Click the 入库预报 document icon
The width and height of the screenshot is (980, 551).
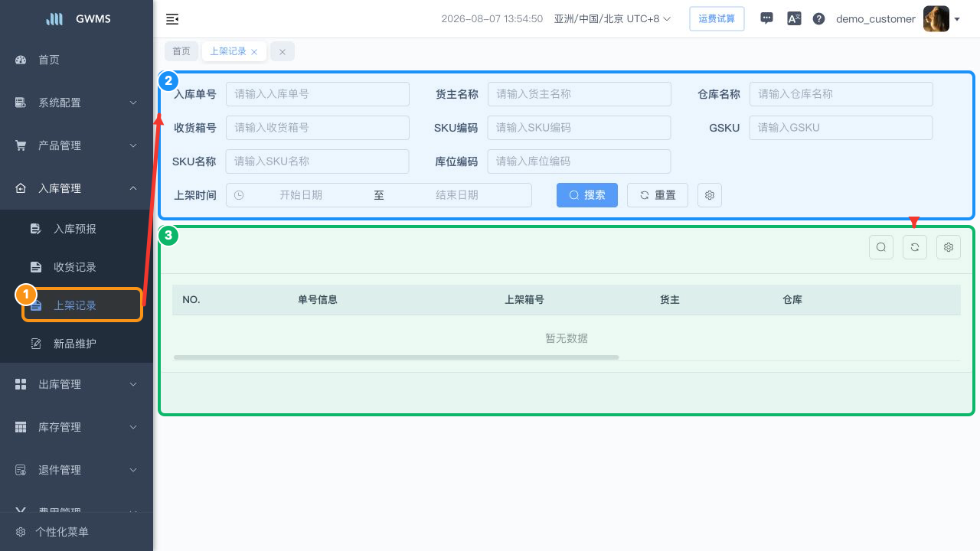[x=36, y=229]
